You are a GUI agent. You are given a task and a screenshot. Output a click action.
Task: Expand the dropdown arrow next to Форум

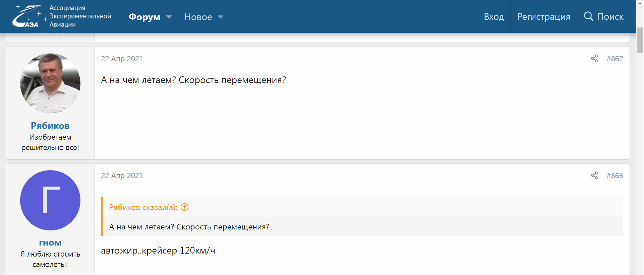[169, 17]
